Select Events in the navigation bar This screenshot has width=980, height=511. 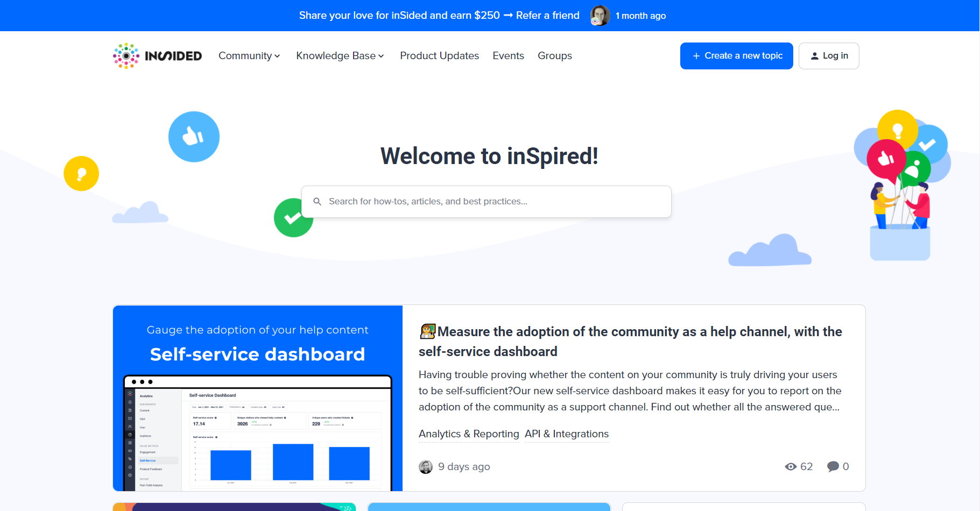coord(507,55)
